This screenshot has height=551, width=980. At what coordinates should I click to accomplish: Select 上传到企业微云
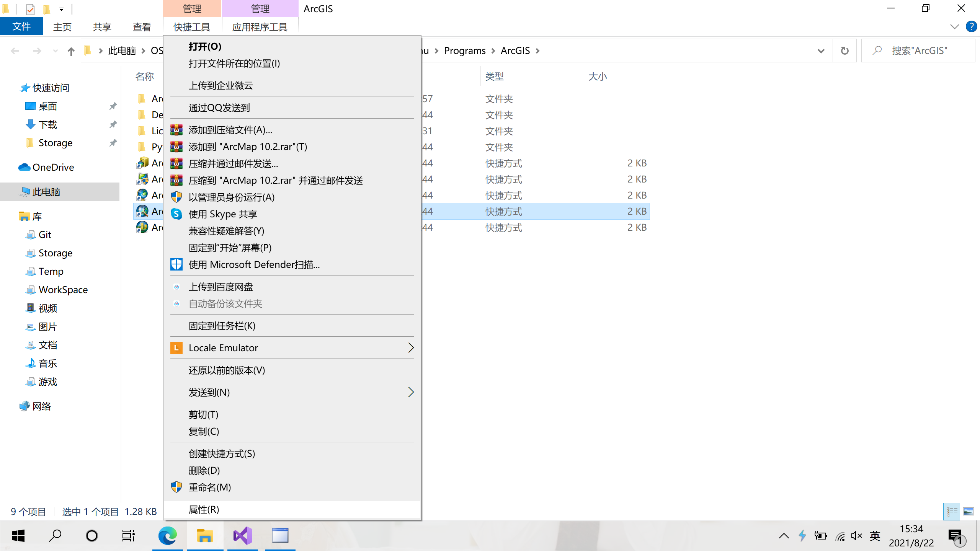coord(292,86)
